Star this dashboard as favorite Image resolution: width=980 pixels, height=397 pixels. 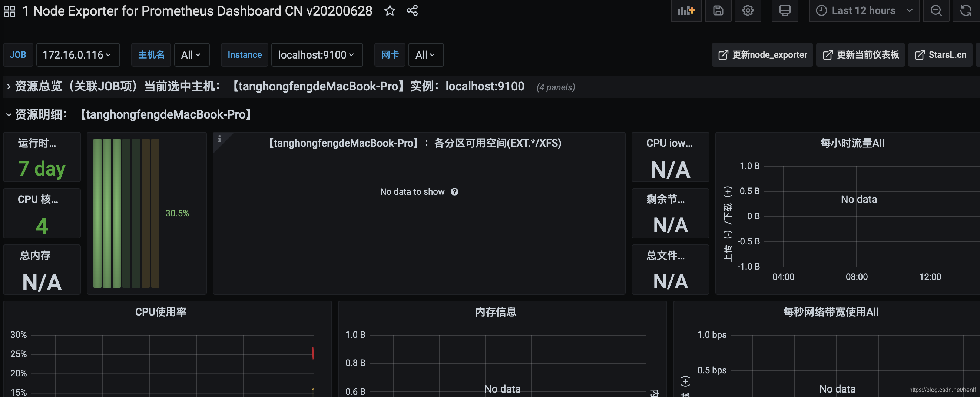390,11
